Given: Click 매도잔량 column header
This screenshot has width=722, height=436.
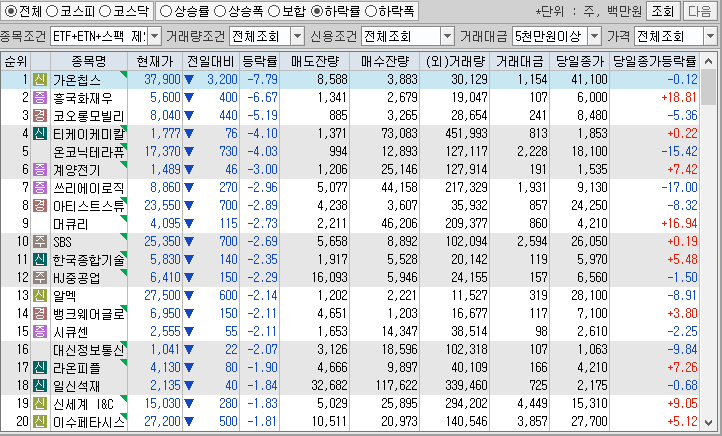Looking at the screenshot, I should coord(315,61).
